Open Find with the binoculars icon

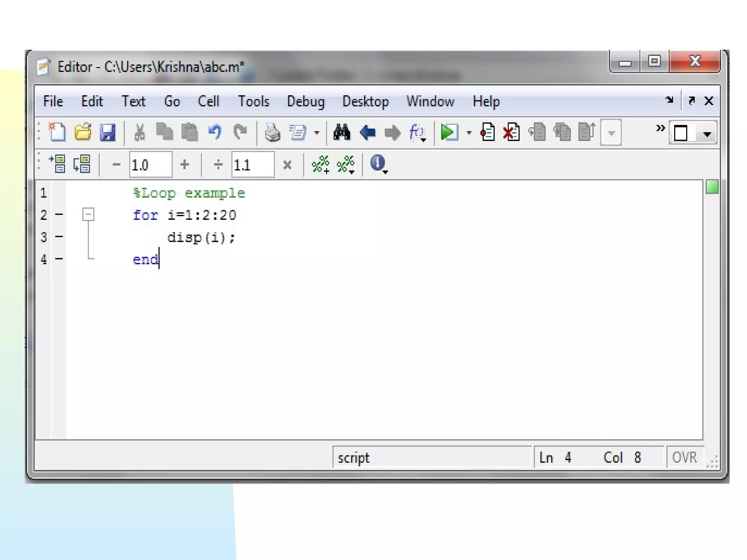(x=342, y=132)
